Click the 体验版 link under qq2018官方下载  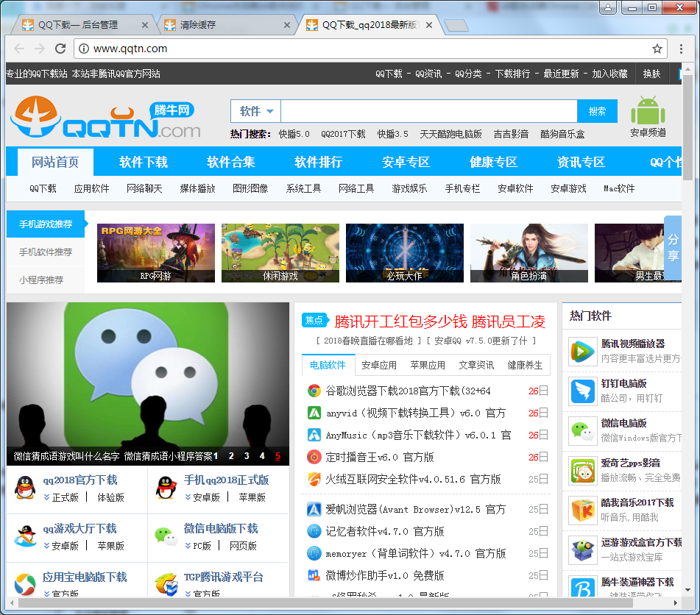pyautogui.click(x=110, y=497)
